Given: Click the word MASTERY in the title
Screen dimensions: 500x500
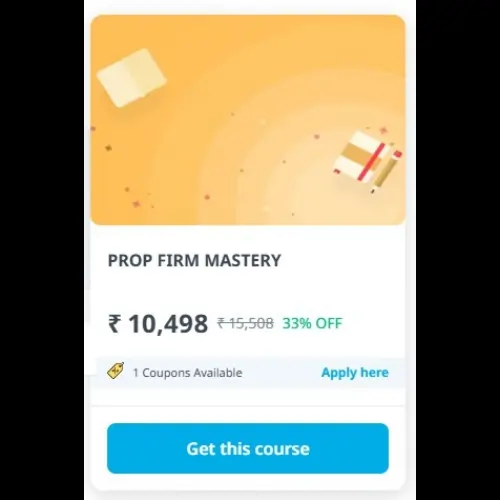Looking at the screenshot, I should [x=243, y=260].
